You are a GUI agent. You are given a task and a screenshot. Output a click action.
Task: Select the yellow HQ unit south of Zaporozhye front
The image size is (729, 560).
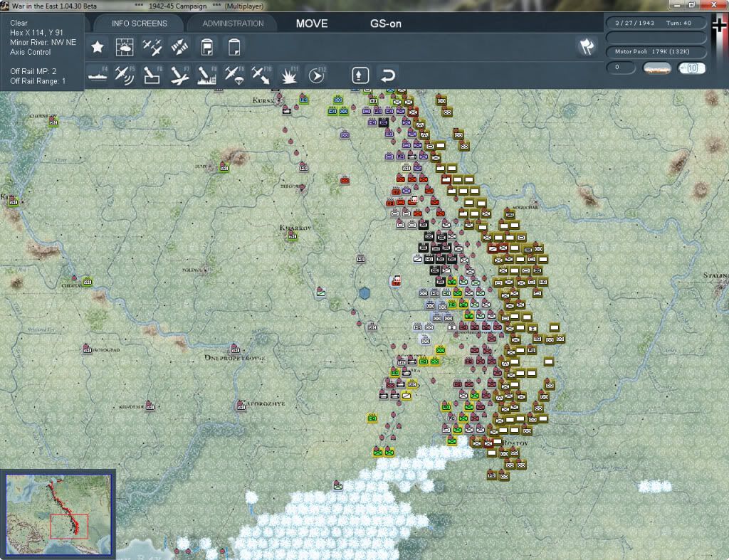[x=372, y=418]
